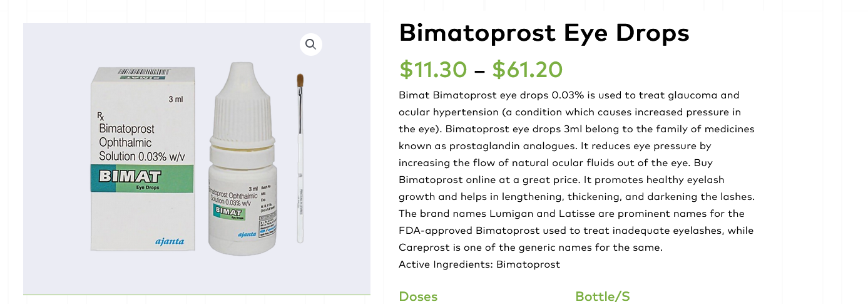868x304 pixels.
Task: Click the "3 ml" text on the box
Action: 176,99
